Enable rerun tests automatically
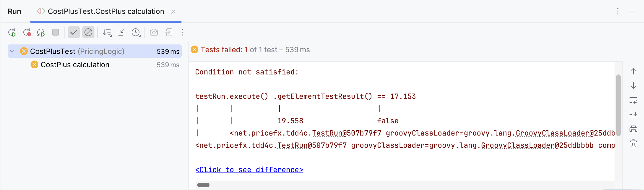This screenshot has height=190, width=644. (x=41, y=32)
